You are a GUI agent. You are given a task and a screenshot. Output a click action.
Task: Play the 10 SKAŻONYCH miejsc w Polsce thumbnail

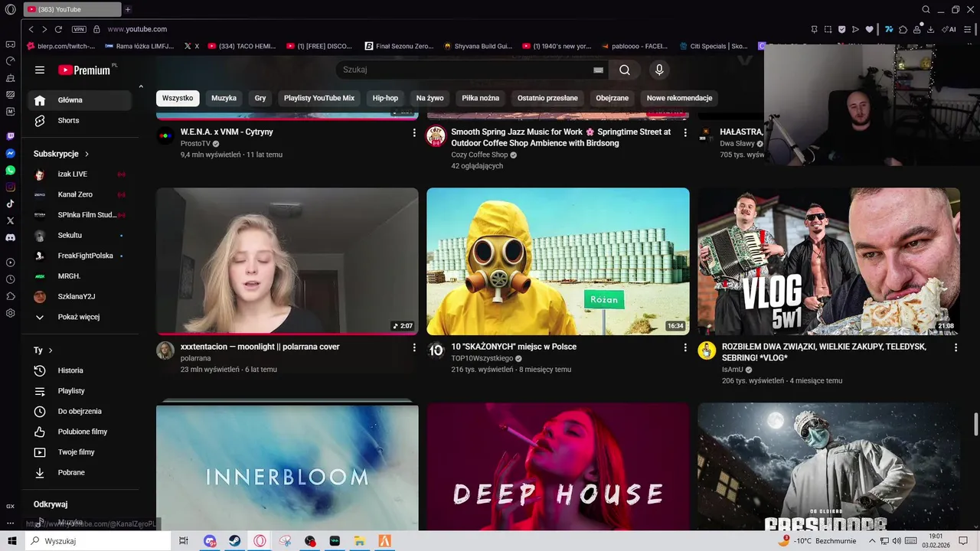pyautogui.click(x=558, y=261)
